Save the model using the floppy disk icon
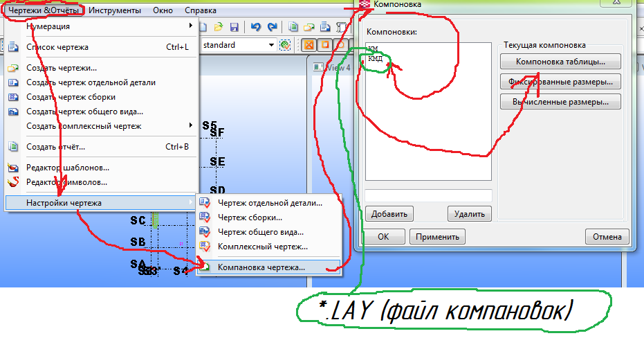 pyautogui.click(x=234, y=27)
